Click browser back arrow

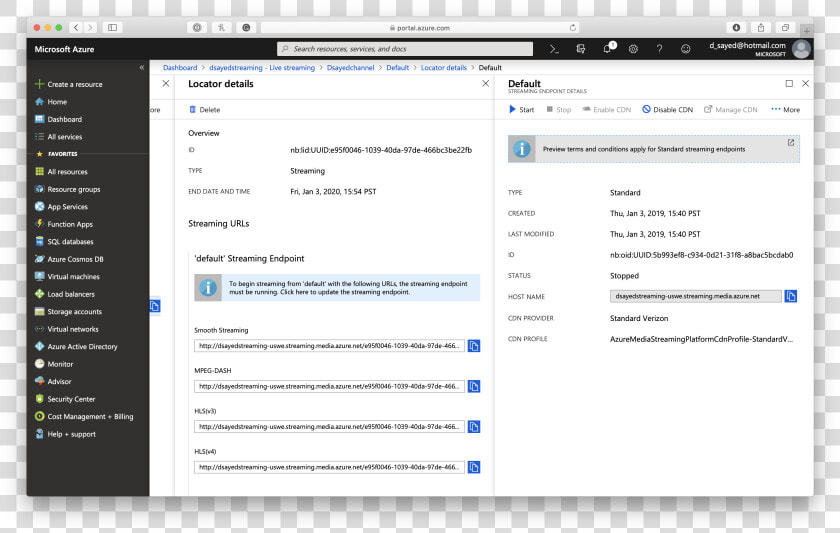76,27
